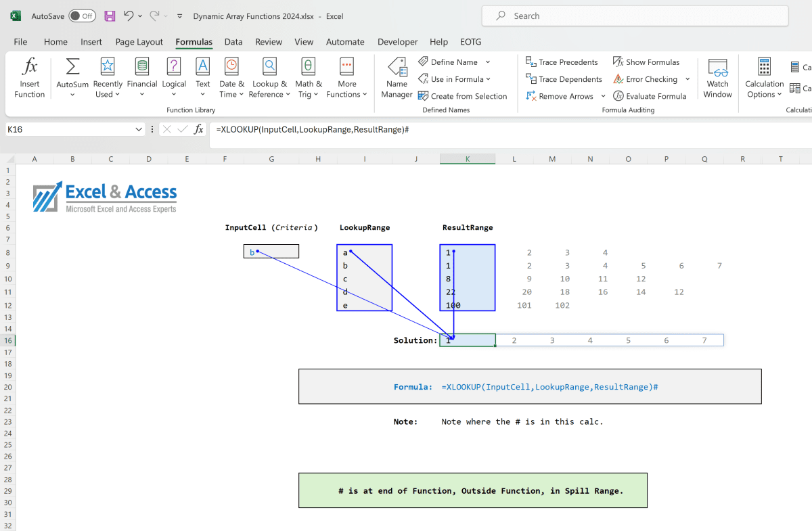Open the Insert Function dialog
Screen dimensions: 812x531
(29, 76)
